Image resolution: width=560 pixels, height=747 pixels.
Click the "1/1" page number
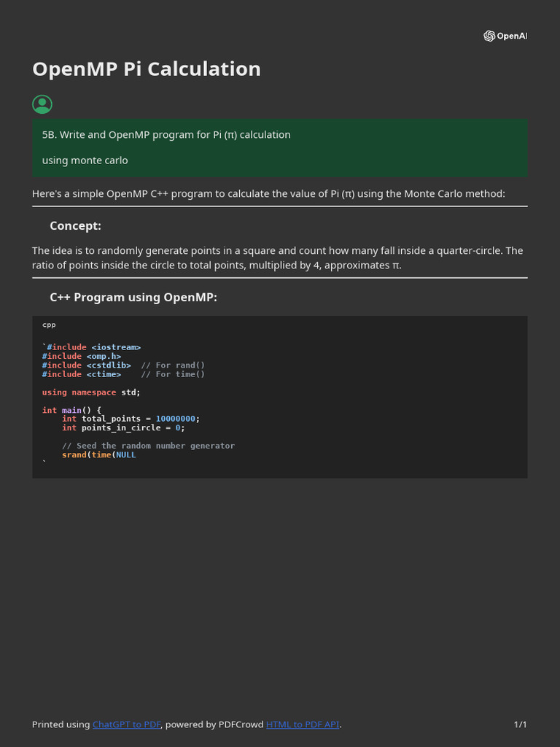520,724
